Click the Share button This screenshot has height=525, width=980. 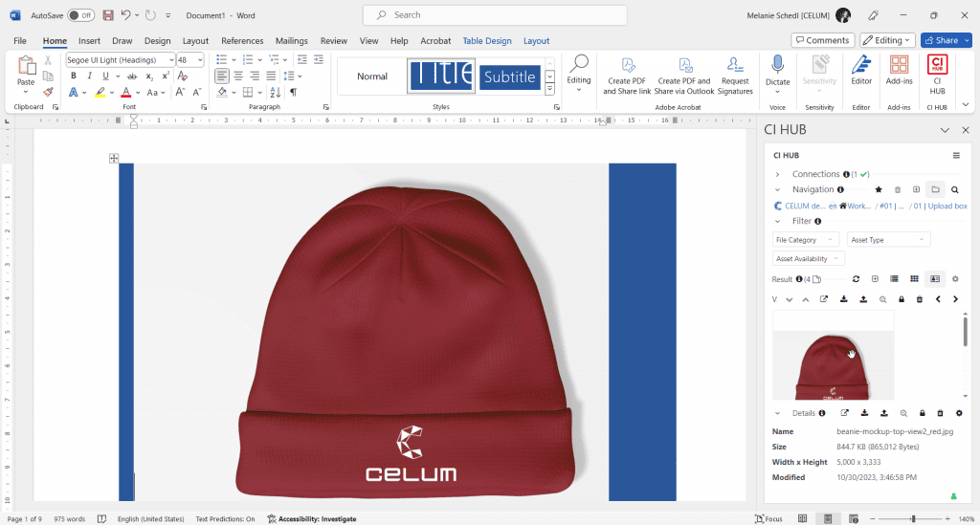(x=946, y=40)
